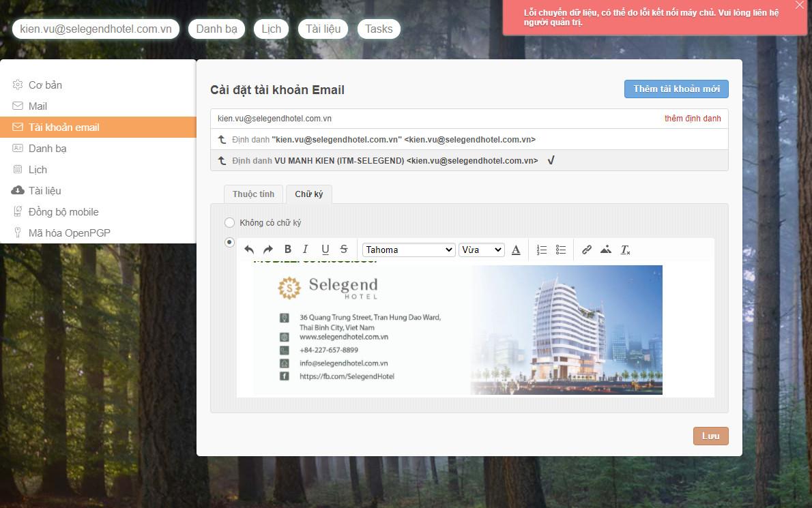This screenshot has width=812, height=508.
Task: Open the Lịch settings section
Action: 98,170
